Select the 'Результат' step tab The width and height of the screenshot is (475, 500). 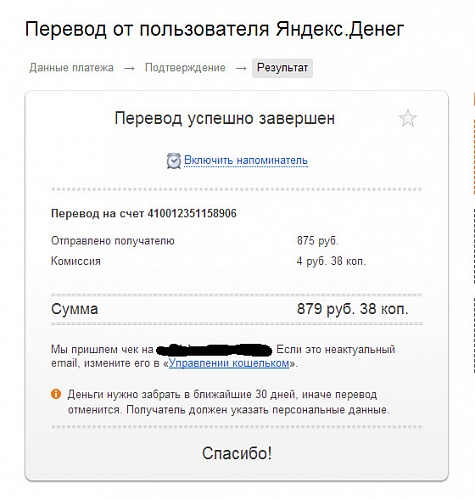tap(282, 68)
